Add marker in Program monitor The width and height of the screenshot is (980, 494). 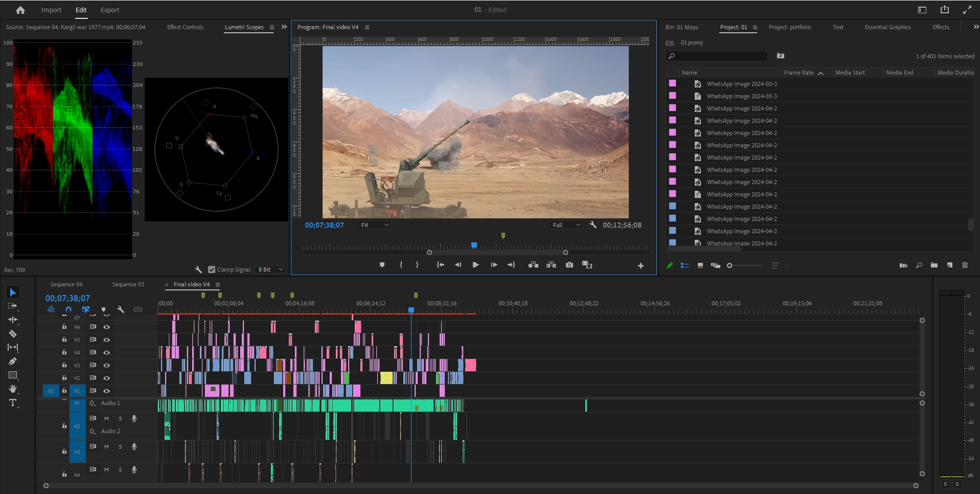click(x=382, y=265)
